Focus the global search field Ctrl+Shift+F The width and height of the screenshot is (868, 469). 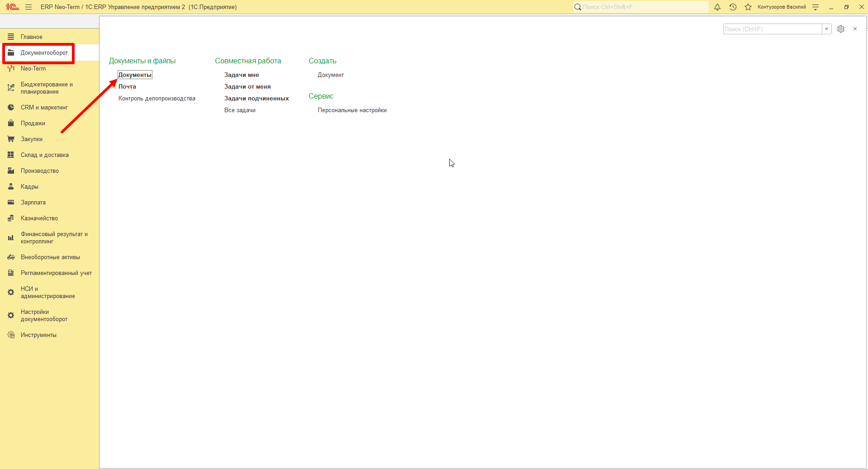(x=641, y=7)
